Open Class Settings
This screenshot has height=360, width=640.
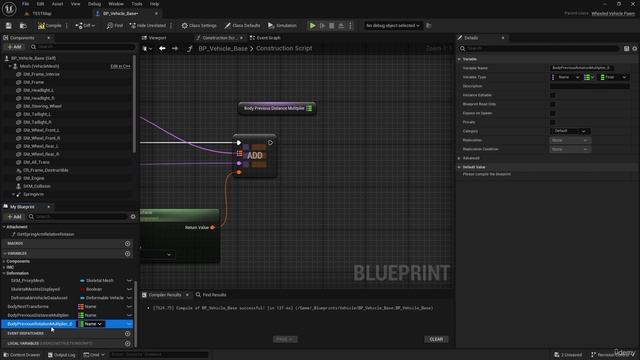[199, 26]
